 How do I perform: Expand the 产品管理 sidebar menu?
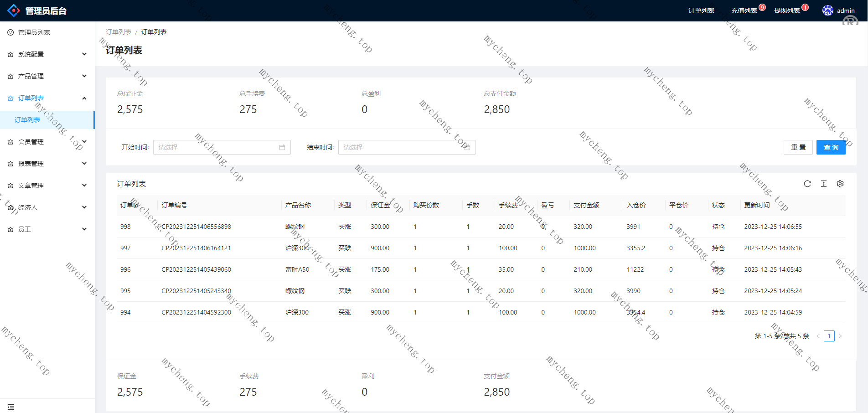(x=47, y=76)
